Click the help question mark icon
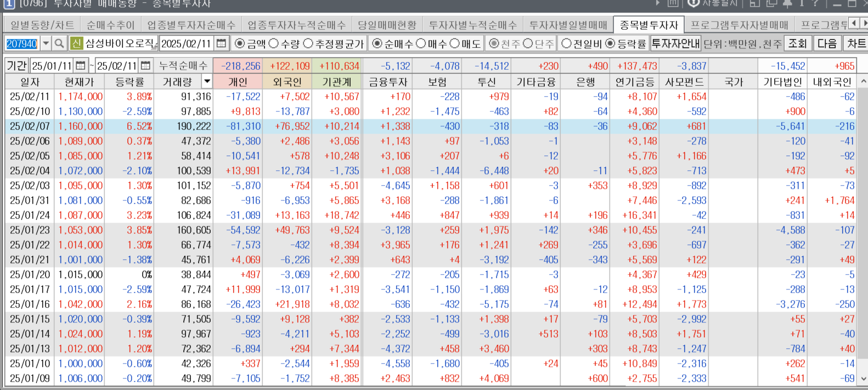 [815, 3]
